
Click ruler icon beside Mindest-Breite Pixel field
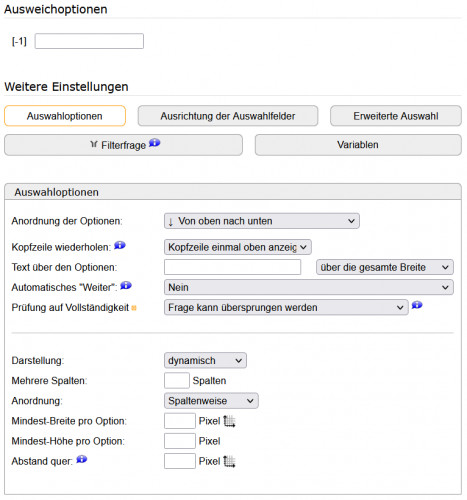click(229, 421)
